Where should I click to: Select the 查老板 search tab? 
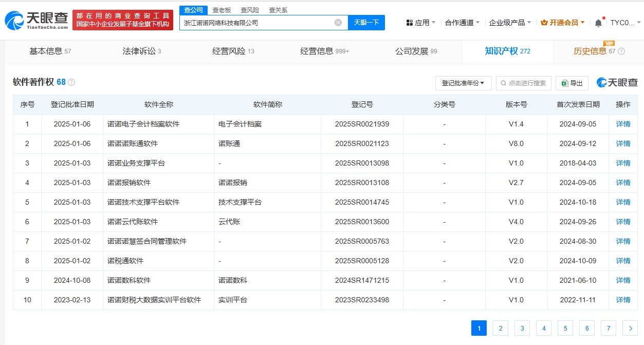tap(222, 9)
